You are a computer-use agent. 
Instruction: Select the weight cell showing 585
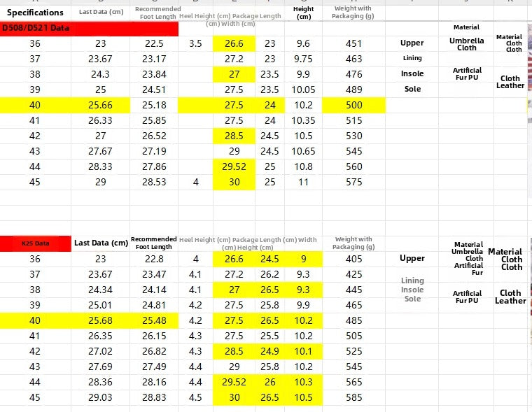[354, 397]
